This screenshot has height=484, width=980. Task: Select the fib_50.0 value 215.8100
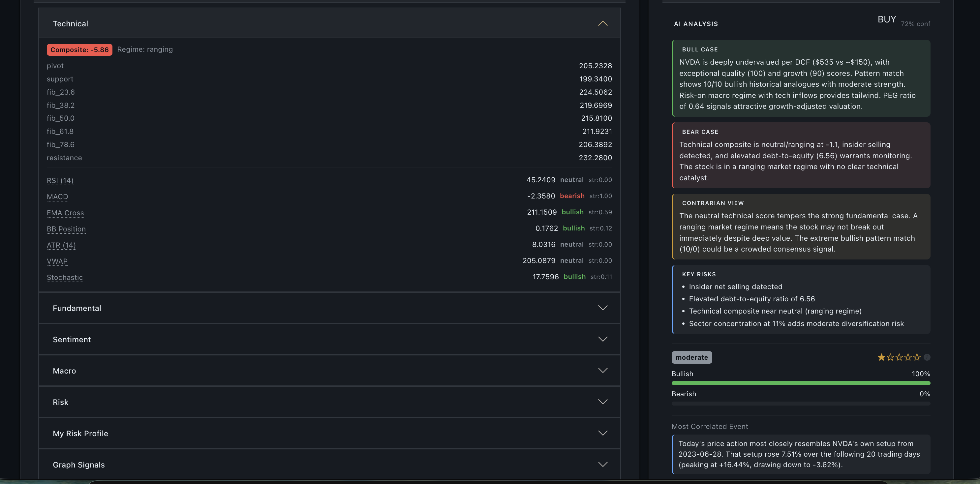click(x=597, y=118)
